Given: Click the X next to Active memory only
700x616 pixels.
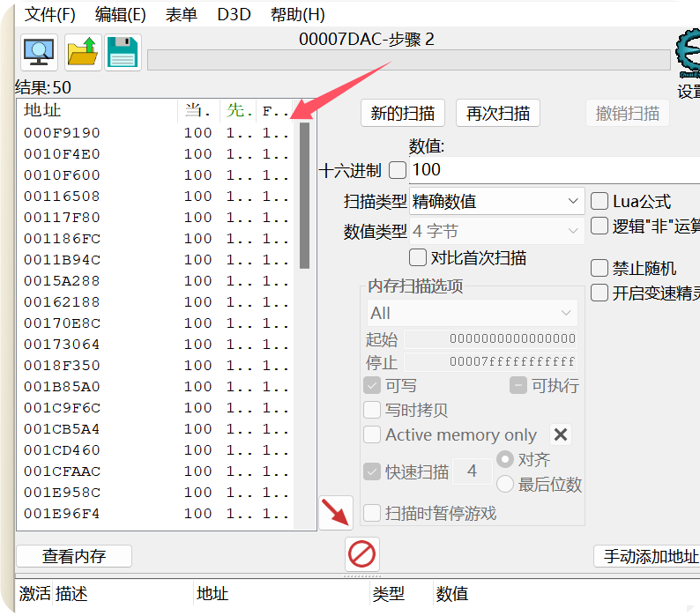Looking at the screenshot, I should point(561,434).
